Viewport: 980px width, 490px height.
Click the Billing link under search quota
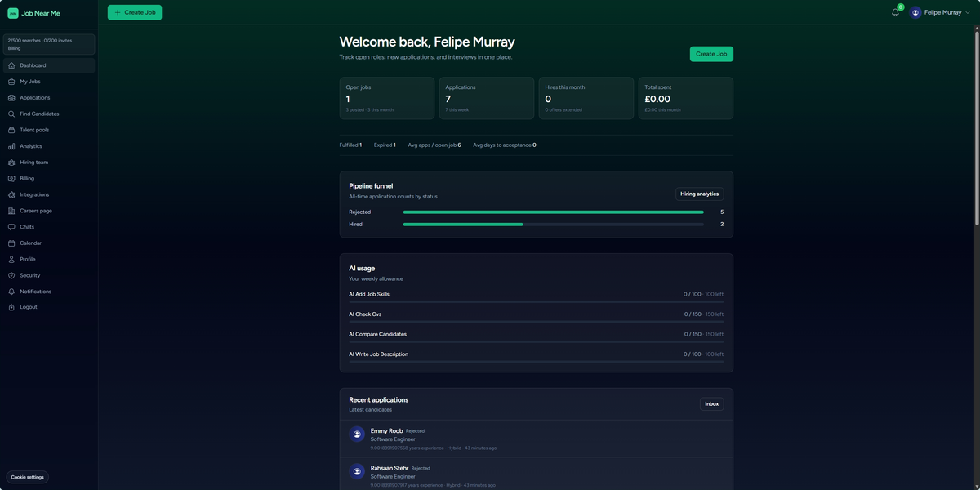coord(14,48)
